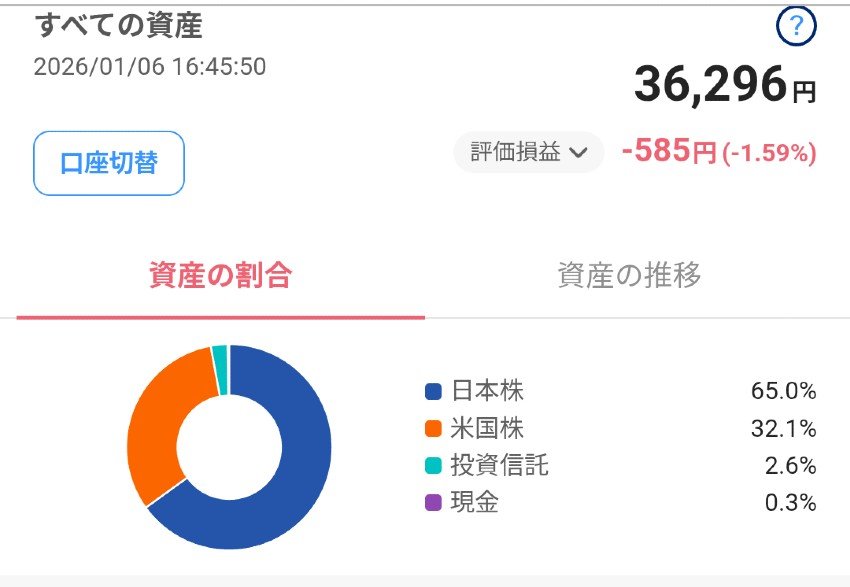Viewport: 850px width, 587px height.
Task: Click the teal donut chart segment
Action: coord(220,355)
